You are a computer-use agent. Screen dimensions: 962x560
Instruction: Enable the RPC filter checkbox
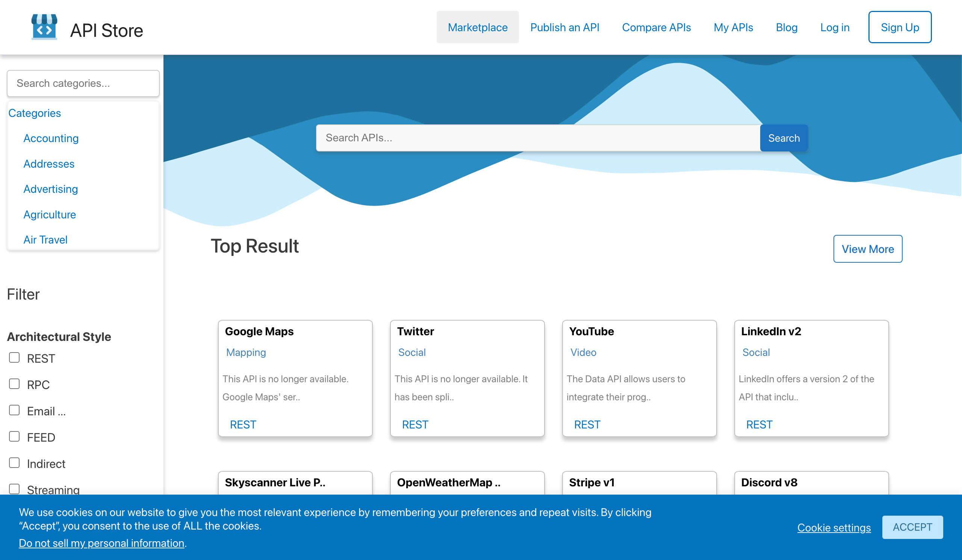(x=15, y=384)
